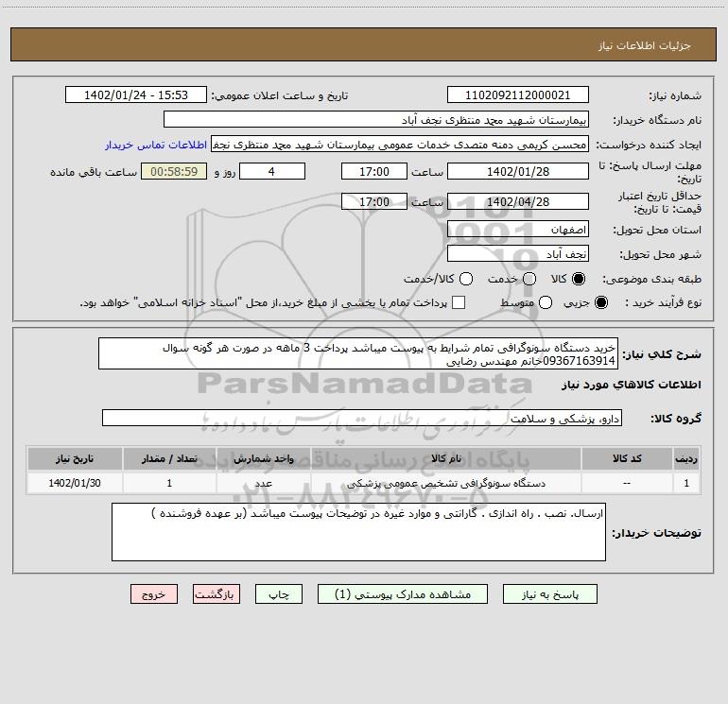The image size is (728, 704).
Task: Click the response deadline time 17:00 field
Action: (374, 171)
